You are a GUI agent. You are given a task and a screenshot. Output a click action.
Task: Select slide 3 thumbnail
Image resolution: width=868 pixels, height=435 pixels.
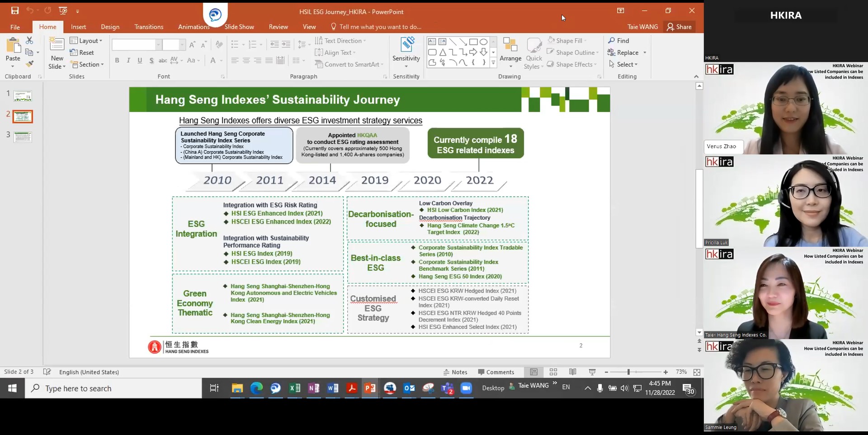click(x=23, y=137)
